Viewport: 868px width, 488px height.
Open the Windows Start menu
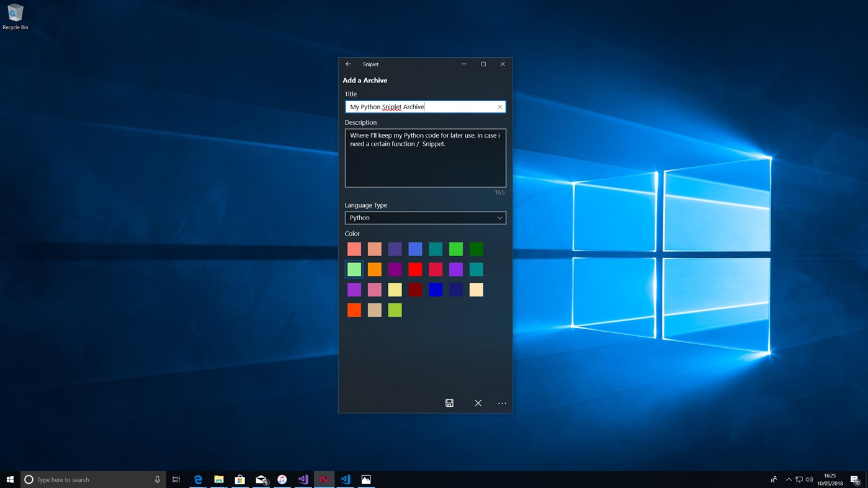[10, 479]
